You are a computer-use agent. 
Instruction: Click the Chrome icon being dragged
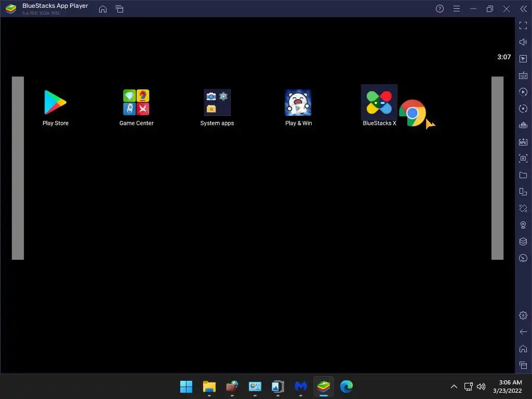[x=412, y=113]
